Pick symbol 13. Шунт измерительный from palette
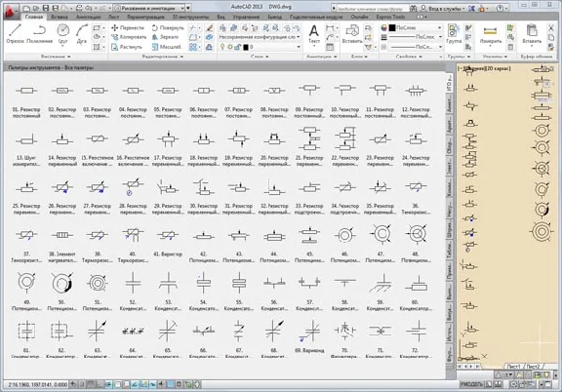This screenshot has height=392, width=562. point(26,150)
